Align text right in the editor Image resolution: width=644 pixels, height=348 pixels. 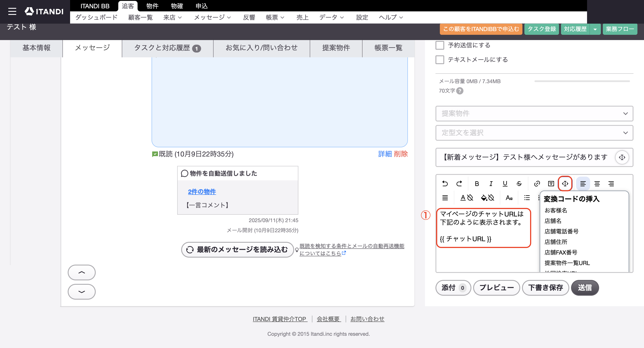coord(611,184)
